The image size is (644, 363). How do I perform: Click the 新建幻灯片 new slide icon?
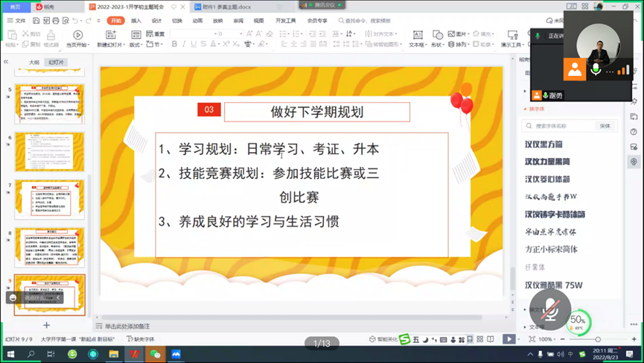111,35
